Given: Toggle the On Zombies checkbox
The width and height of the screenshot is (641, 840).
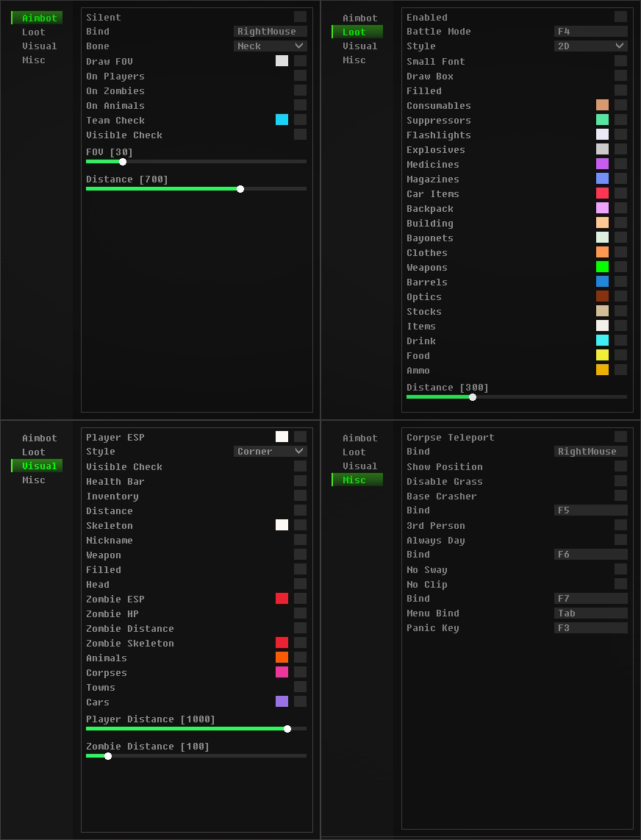Looking at the screenshot, I should click(x=300, y=90).
